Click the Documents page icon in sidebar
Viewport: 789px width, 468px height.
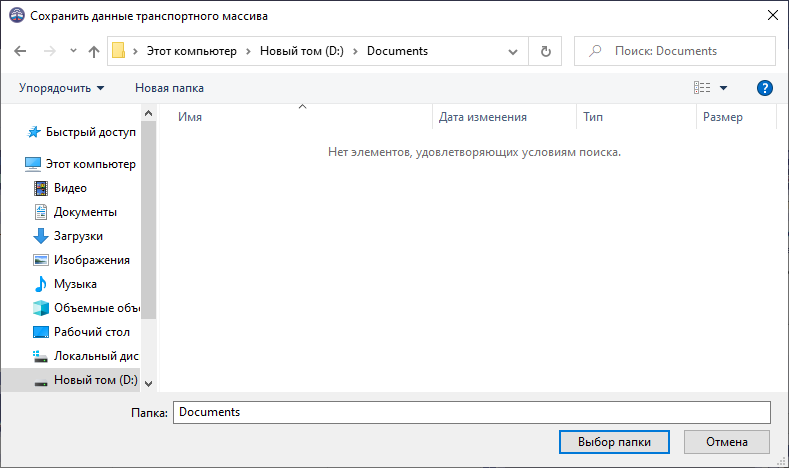tap(41, 212)
